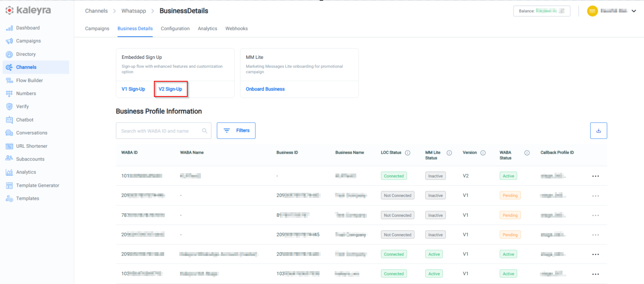The height and width of the screenshot is (284, 644).
Task: Switch to the Configuration tab
Action: (175, 29)
